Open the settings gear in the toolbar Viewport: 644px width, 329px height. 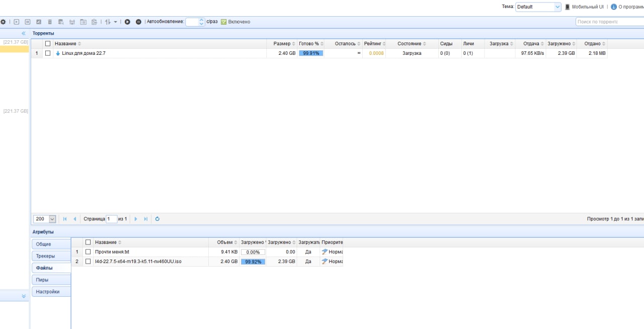coord(3,22)
